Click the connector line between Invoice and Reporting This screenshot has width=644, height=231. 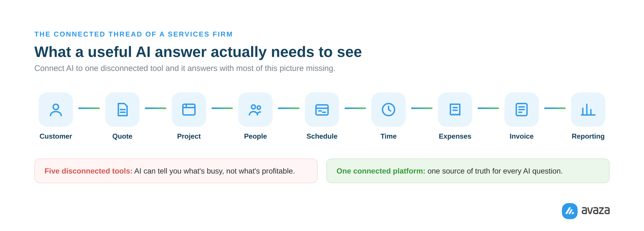pyautogui.click(x=555, y=108)
